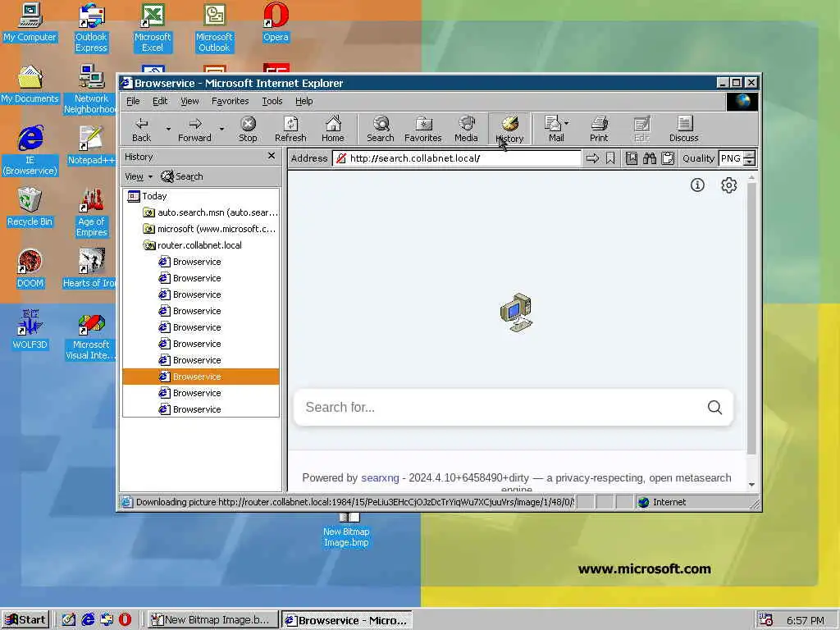Go to the Home page
The image size is (840, 630).
pos(333,129)
